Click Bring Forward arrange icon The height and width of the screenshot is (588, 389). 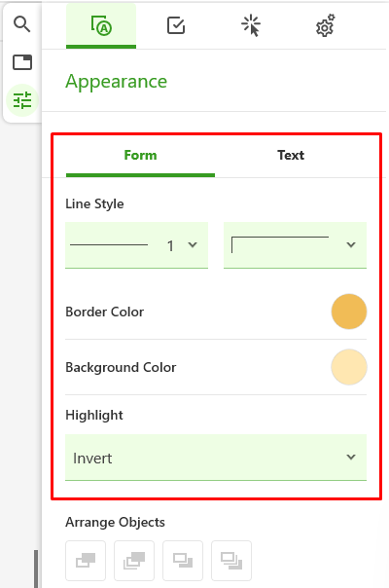coord(134,560)
